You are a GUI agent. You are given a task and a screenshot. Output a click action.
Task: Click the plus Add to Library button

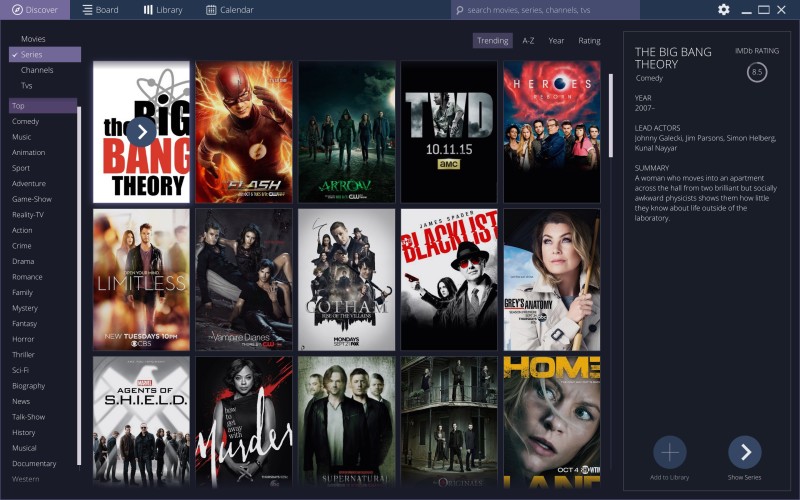669,452
